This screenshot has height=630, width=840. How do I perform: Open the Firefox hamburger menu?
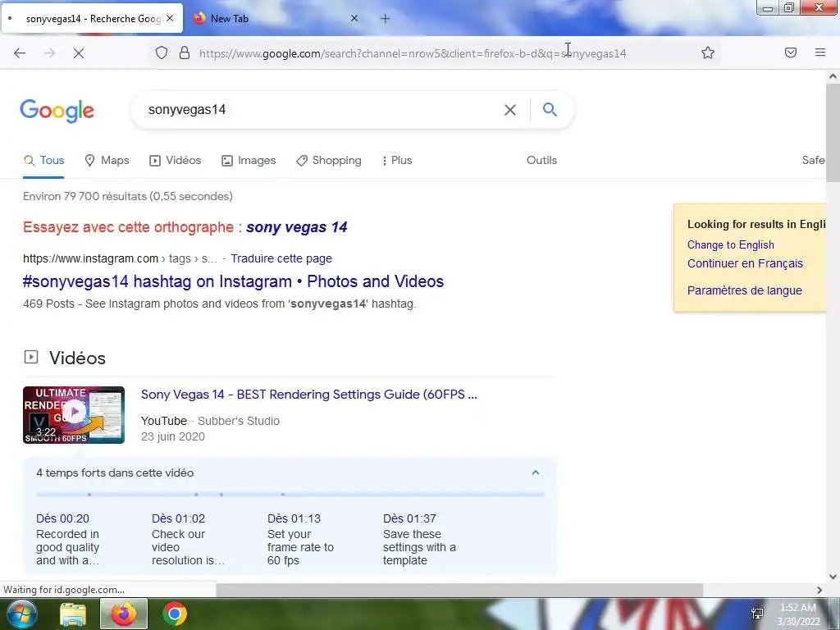(820, 52)
